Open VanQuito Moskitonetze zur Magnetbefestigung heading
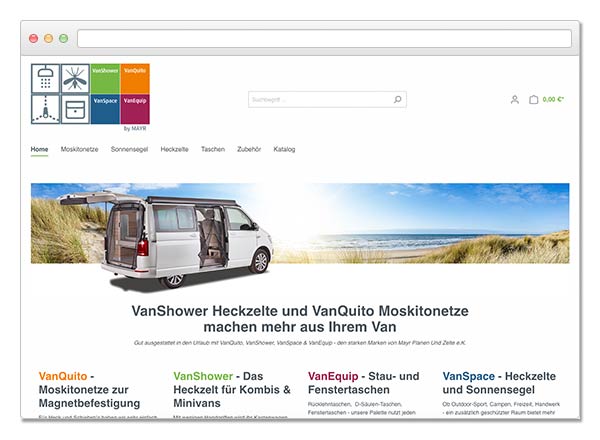Image resolution: width=600 pixels, height=440 pixels. point(89,389)
